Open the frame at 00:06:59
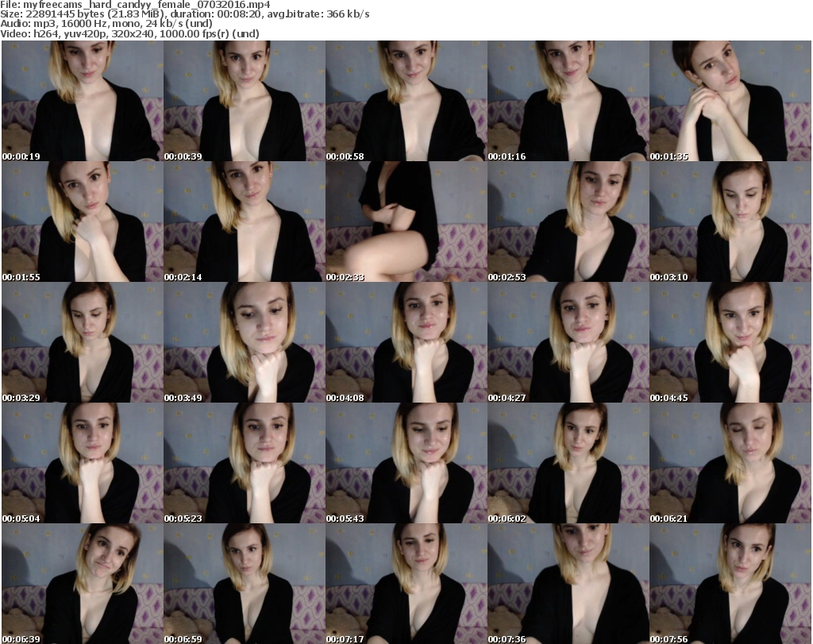The width and height of the screenshot is (813, 644). point(245,584)
